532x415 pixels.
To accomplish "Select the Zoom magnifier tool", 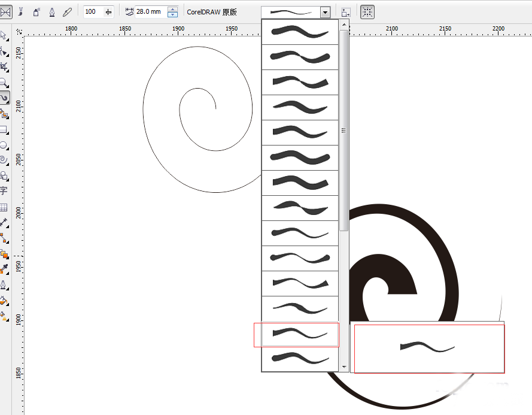I will [x=4, y=83].
